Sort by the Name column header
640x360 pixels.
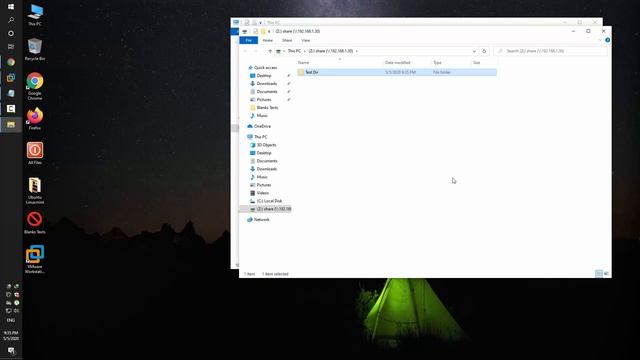point(303,62)
